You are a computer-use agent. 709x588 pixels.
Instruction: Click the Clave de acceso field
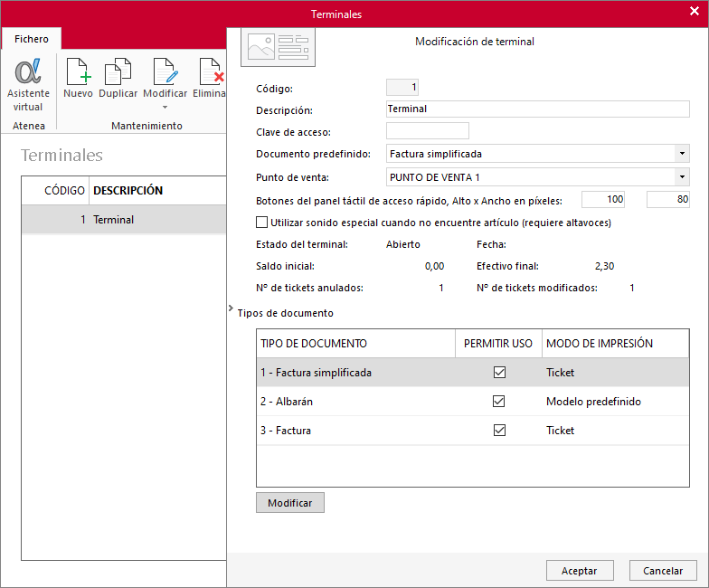[427, 130]
